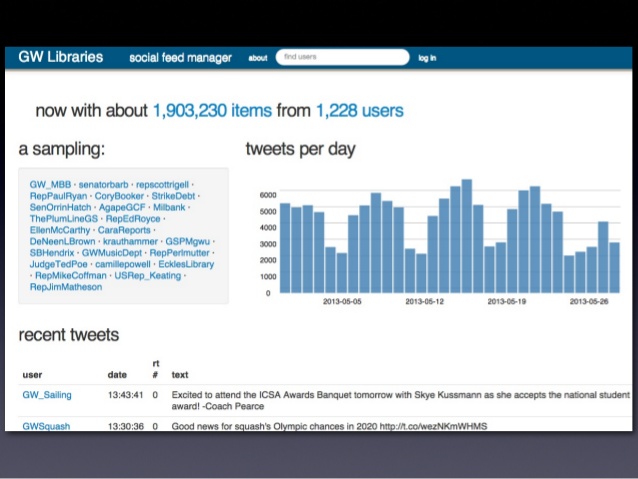Open the about page in navbar
The height and width of the screenshot is (479, 638).
pos(258,58)
